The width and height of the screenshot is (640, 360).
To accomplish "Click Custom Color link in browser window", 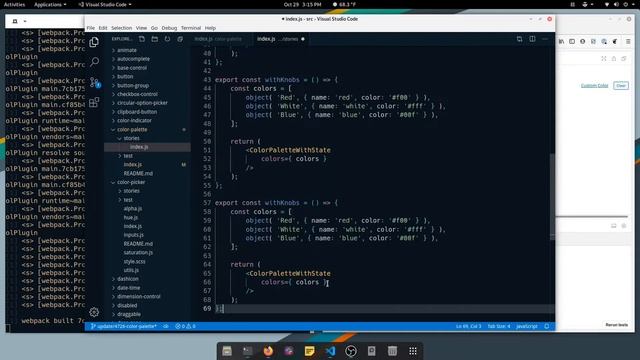I will point(594,86).
